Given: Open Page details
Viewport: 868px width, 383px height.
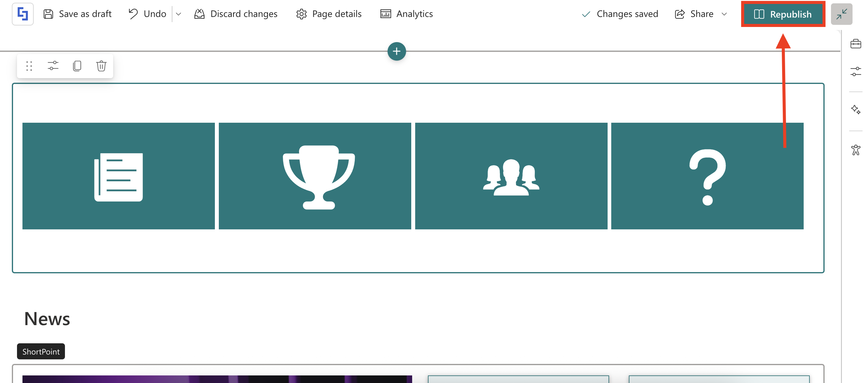Looking at the screenshot, I should coord(329,14).
